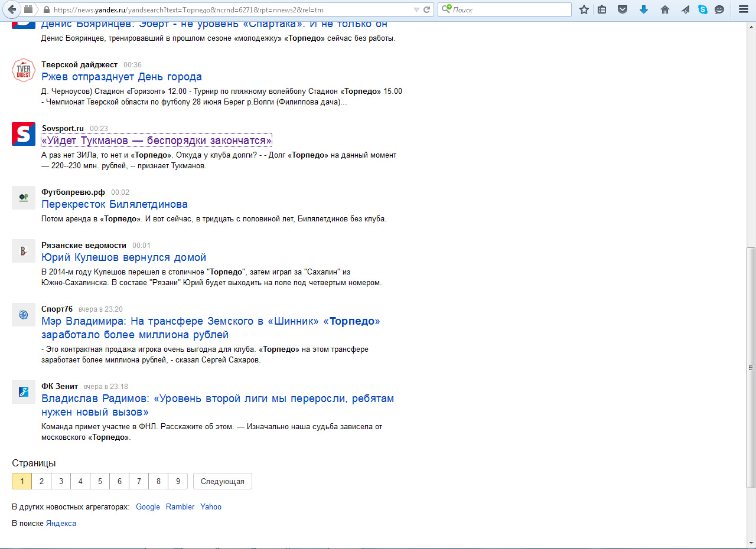Open 'Уйдет Тукманов — беспорядки закончатся' article
This screenshot has width=756, height=549.
coord(157,140)
